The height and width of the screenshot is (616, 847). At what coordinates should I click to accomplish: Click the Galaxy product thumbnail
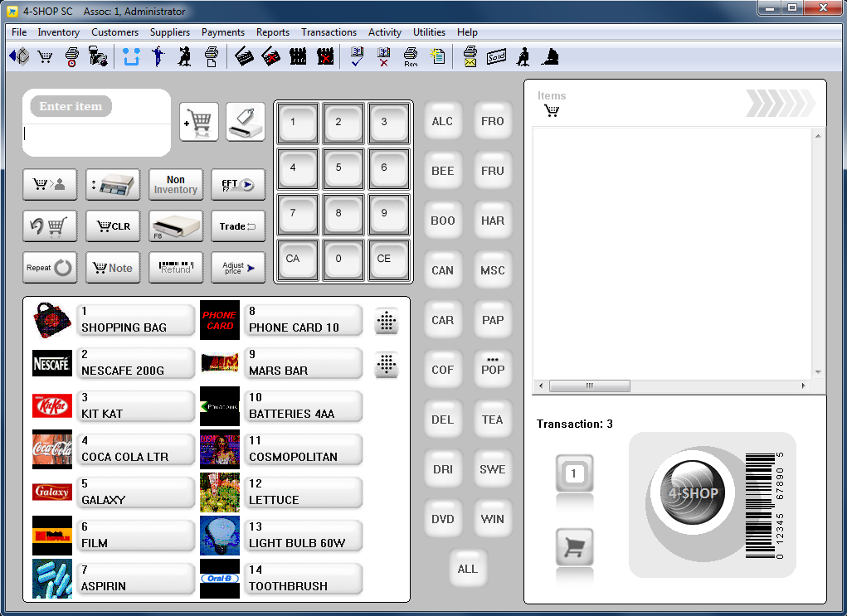(x=52, y=492)
